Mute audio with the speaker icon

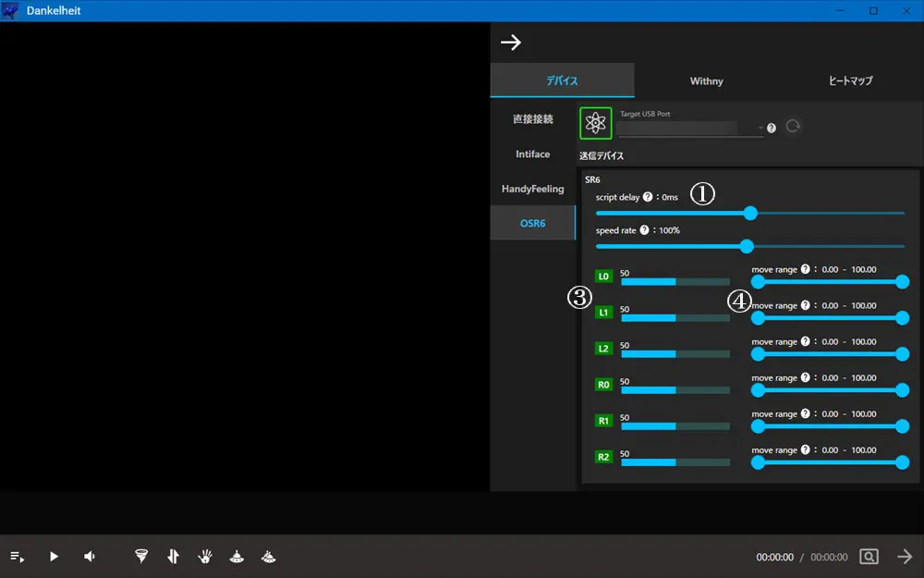click(89, 556)
